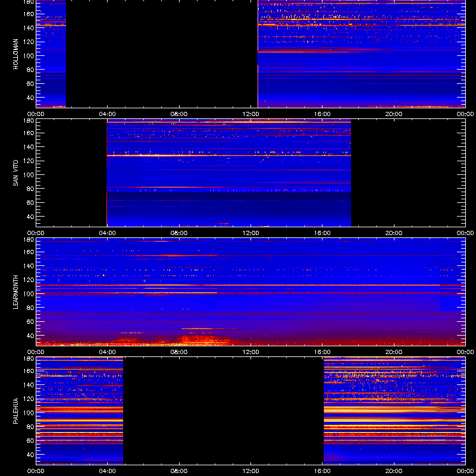Pick the 12:00 time label under Learmonth panel
Screen dimensions: 476x476
pos(250,352)
